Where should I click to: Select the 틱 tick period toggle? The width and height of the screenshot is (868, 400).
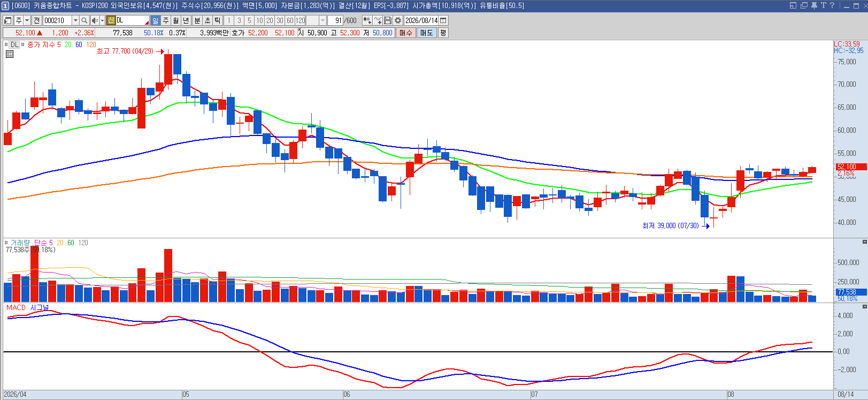tap(218, 20)
